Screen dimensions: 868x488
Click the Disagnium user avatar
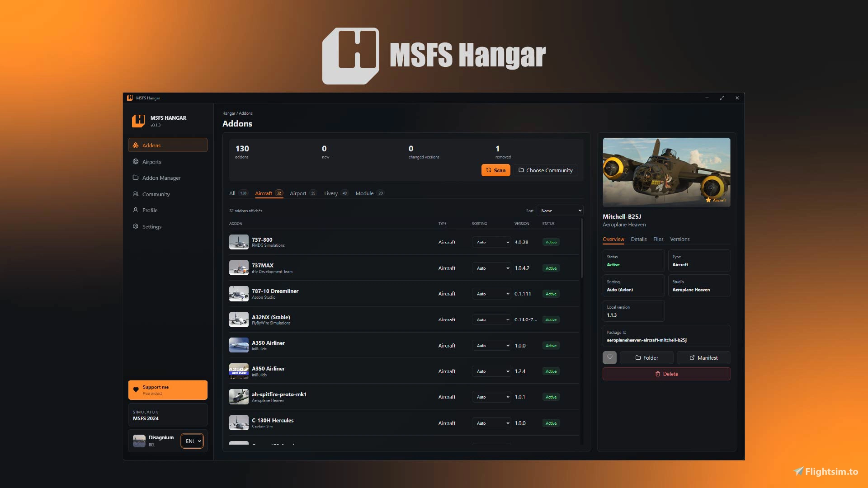click(139, 441)
